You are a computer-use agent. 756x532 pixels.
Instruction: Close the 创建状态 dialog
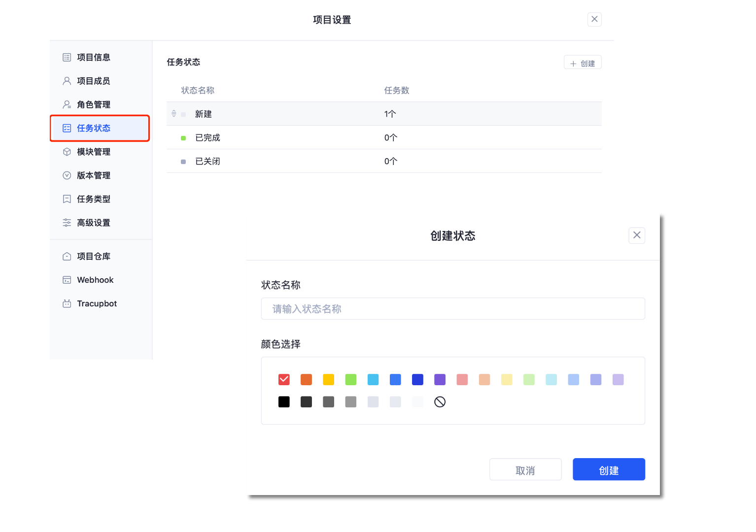[x=637, y=235]
